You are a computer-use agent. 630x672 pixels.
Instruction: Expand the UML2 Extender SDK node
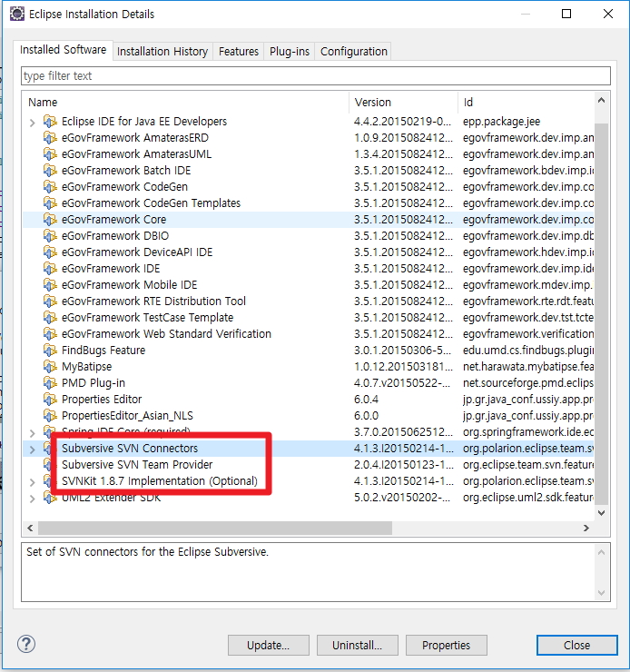click(33, 499)
